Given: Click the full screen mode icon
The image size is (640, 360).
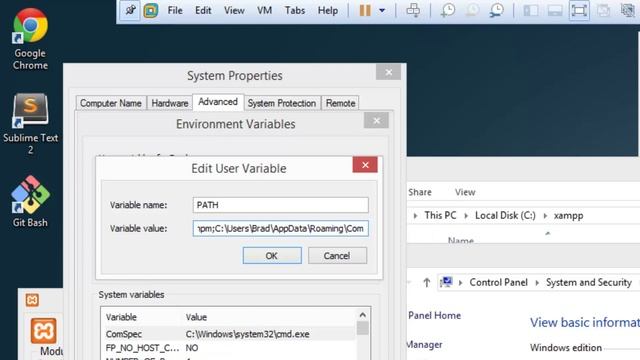Looking at the screenshot, I should coord(579,11).
